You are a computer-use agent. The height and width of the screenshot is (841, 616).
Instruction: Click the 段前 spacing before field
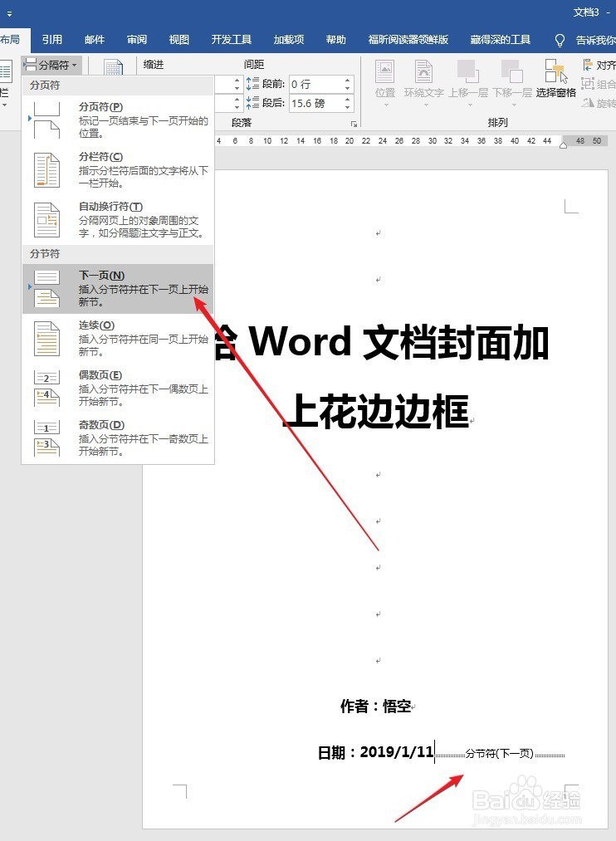[x=315, y=84]
